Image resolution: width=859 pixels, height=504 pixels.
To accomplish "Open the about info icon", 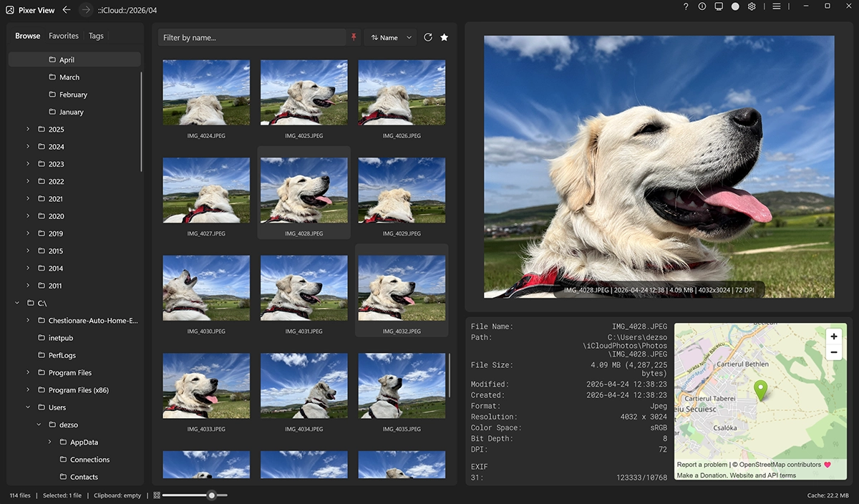I will coord(702,6).
